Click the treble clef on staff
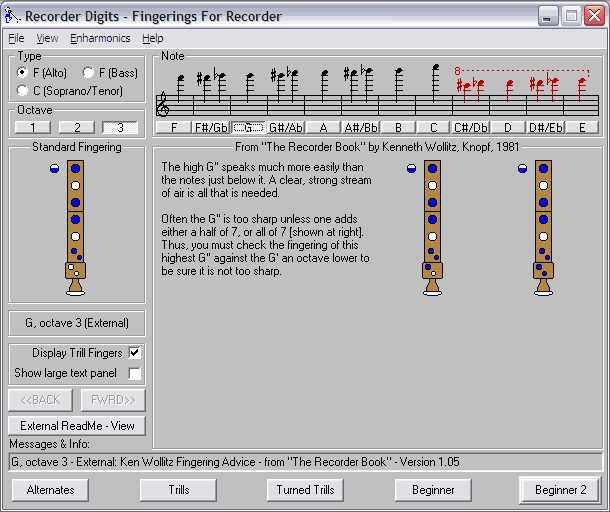This screenshot has height=512, width=610. [163, 103]
